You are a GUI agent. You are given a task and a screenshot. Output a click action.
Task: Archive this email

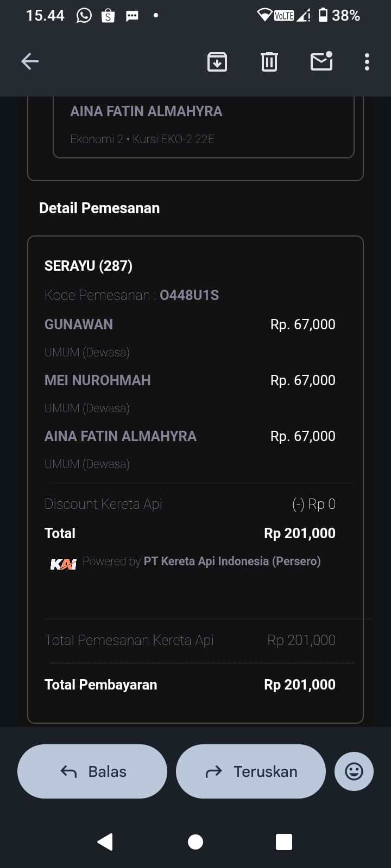(x=217, y=62)
